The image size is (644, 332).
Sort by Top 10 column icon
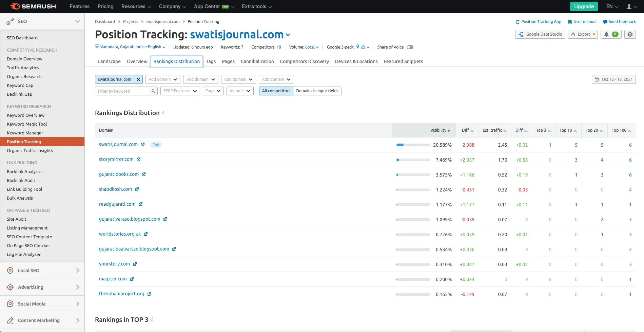click(575, 130)
